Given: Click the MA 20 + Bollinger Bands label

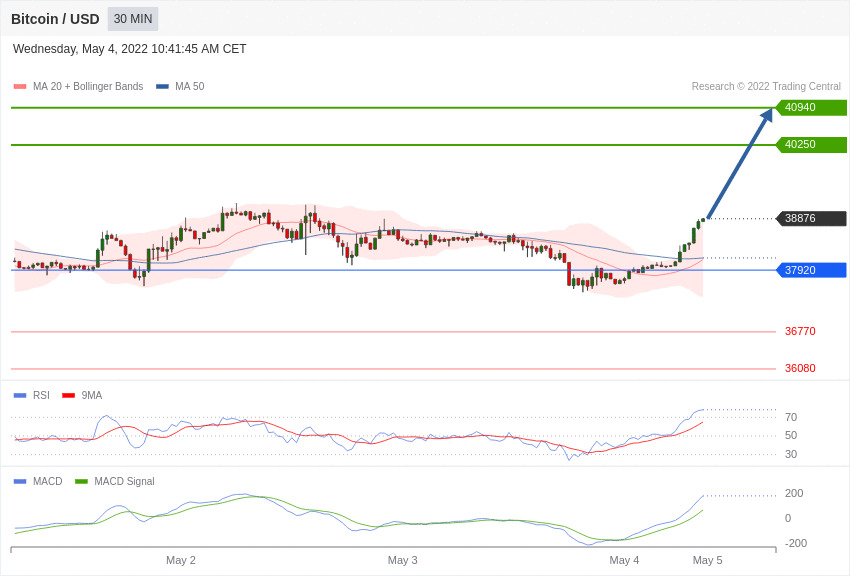Looking at the screenshot, I should pyautogui.click(x=88, y=87).
